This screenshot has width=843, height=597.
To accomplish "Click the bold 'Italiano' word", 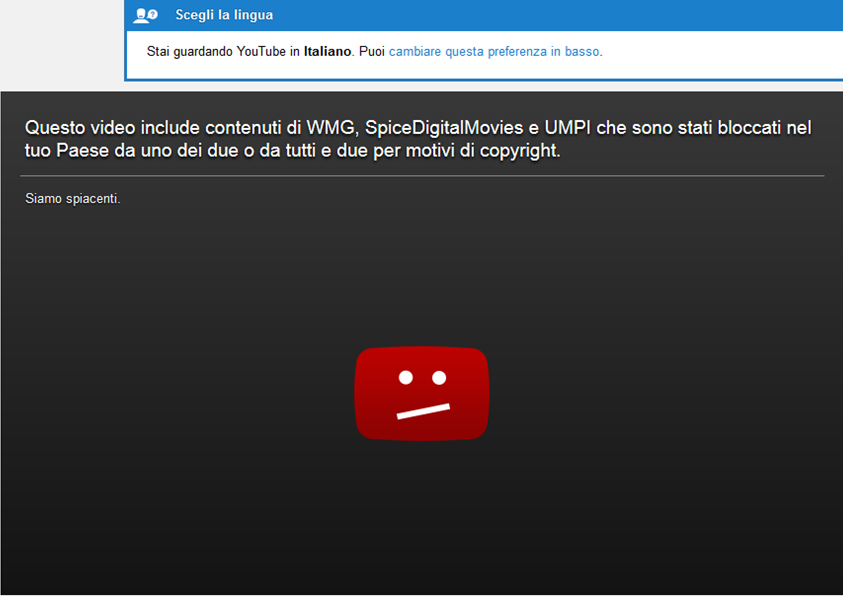I will (327, 51).
